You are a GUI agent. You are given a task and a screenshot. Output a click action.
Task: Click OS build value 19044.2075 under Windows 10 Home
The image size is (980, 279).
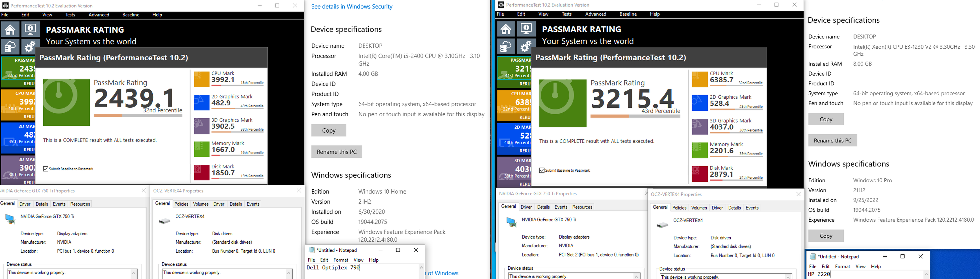click(x=373, y=222)
